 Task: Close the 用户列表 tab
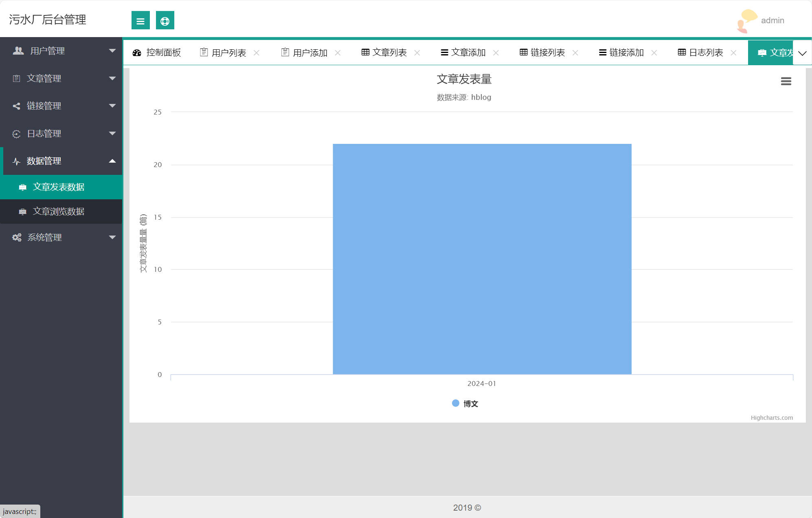click(257, 53)
